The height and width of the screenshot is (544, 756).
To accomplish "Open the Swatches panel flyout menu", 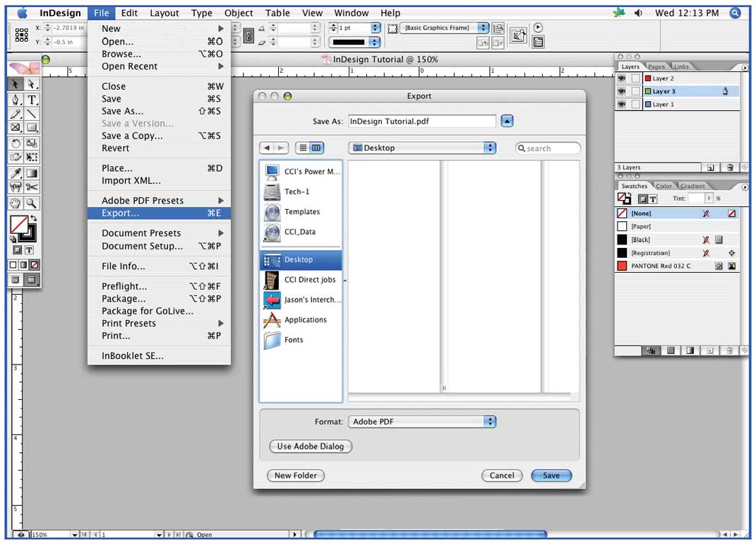I will (745, 187).
